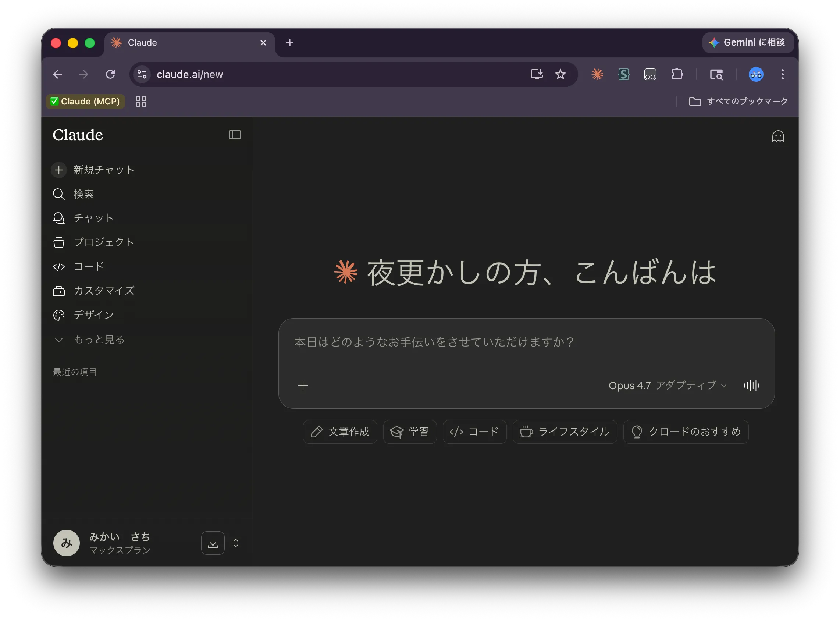Open the extensions puzzle icon
Image resolution: width=840 pixels, height=621 pixels.
(x=677, y=74)
